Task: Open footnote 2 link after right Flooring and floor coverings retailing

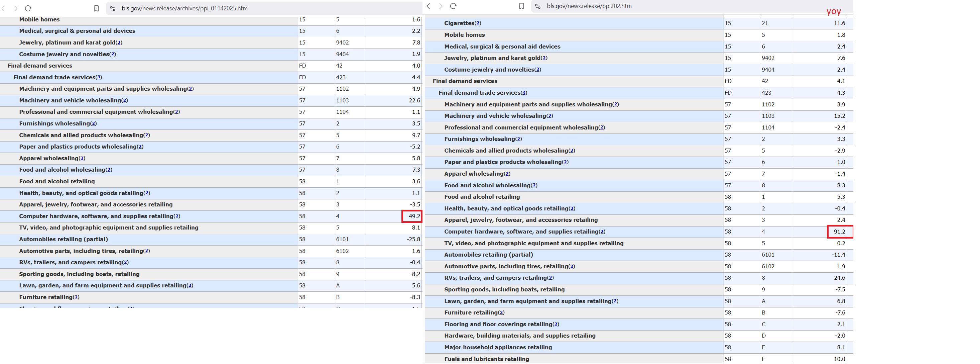Action: pyautogui.click(x=556, y=325)
